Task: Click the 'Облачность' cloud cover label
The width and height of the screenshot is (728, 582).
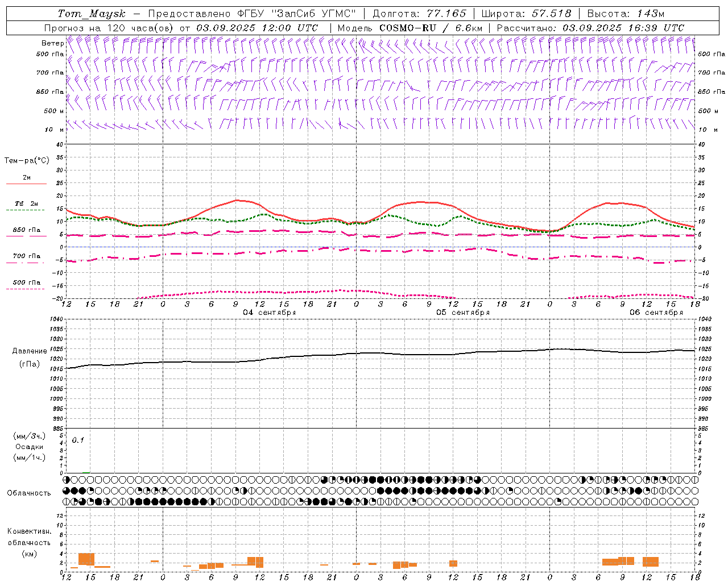Action: pos(29,493)
